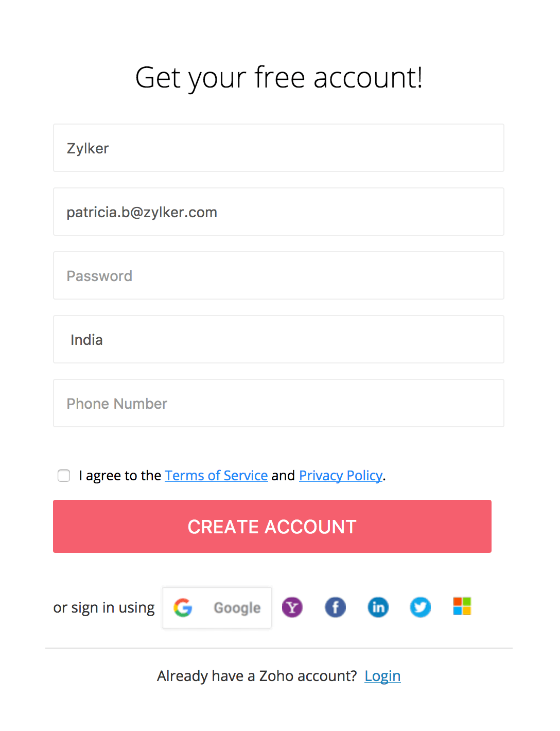
Task: Open the Privacy Policy link
Action: pyautogui.click(x=341, y=476)
